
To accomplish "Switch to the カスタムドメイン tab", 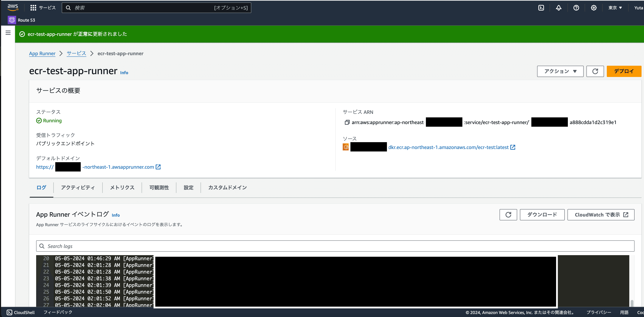I will click(x=227, y=187).
